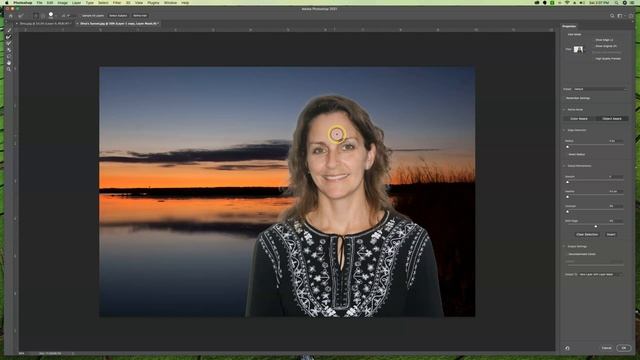Toggle Show Edge (J) checkbox
The height and width of the screenshot is (360, 640).
[x=604, y=40]
